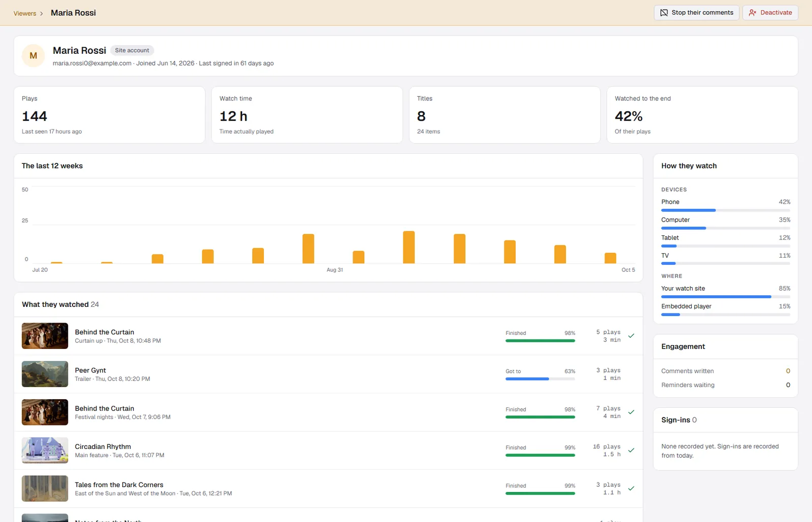Click the Circadian Rhythm 99% progress bar

click(x=540, y=455)
